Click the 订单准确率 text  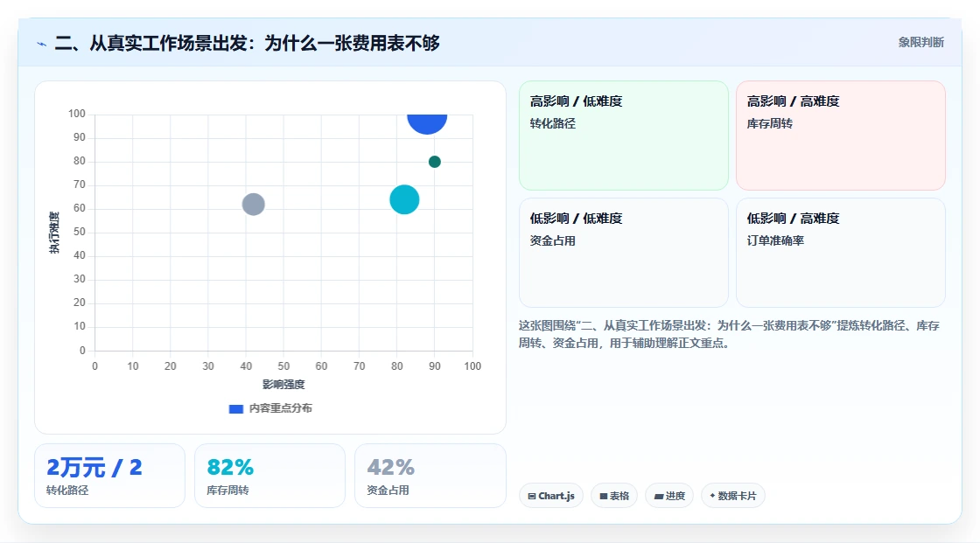775,240
